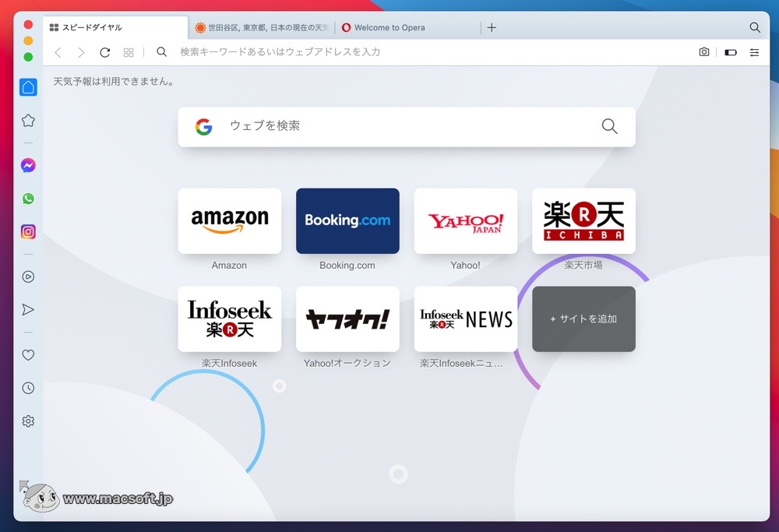The width and height of the screenshot is (779, 532).
Task: Click the 天気予報は利用できません text
Action: pos(114,82)
